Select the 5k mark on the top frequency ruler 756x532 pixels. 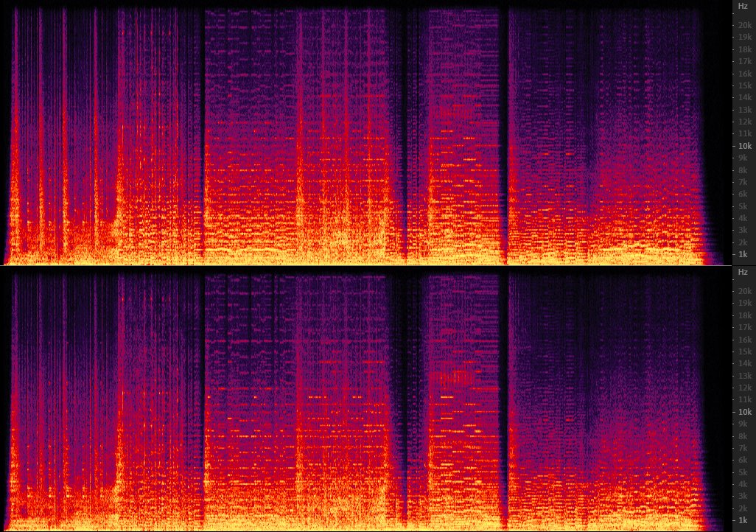pyautogui.click(x=743, y=206)
